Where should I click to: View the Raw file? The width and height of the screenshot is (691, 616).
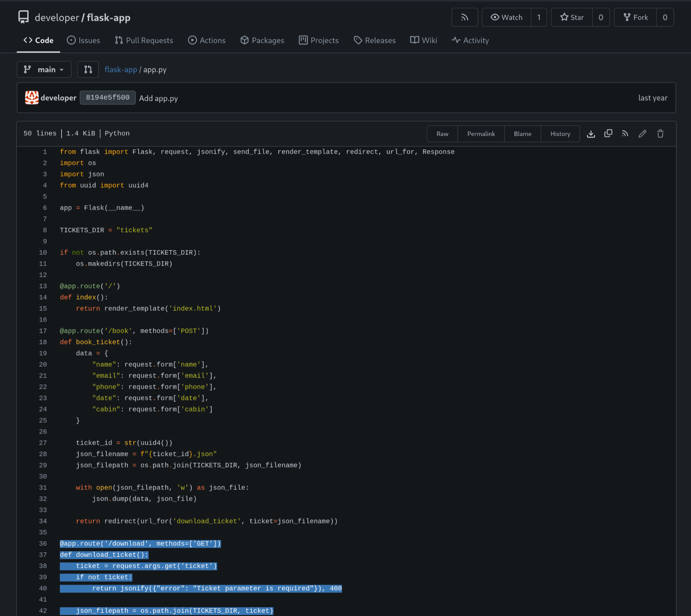[x=442, y=134]
